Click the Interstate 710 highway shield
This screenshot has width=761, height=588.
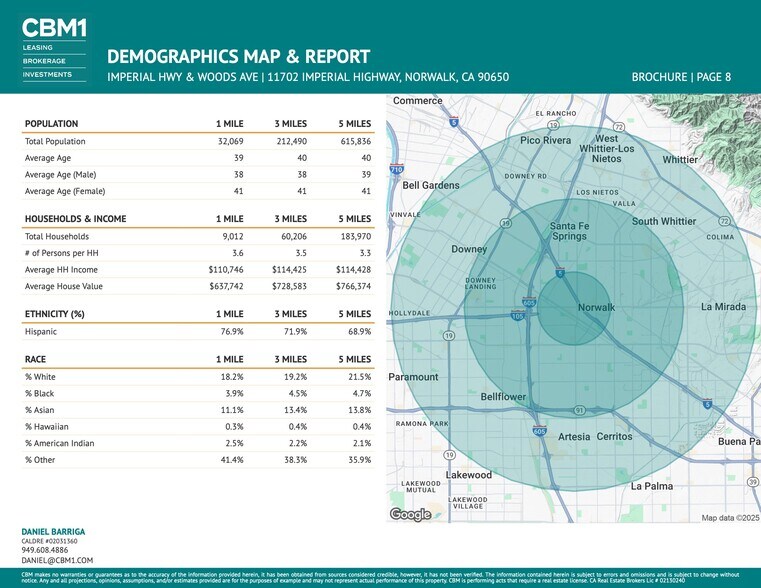point(397,170)
